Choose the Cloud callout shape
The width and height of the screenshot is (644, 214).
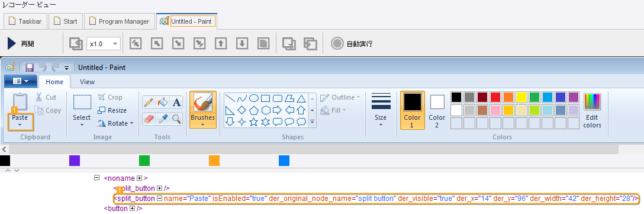click(301, 122)
